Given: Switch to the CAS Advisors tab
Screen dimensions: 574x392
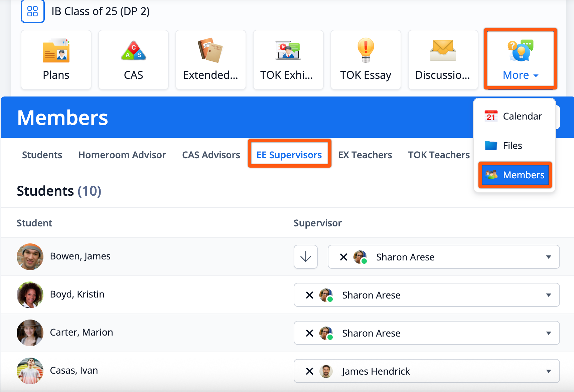Looking at the screenshot, I should coord(211,155).
